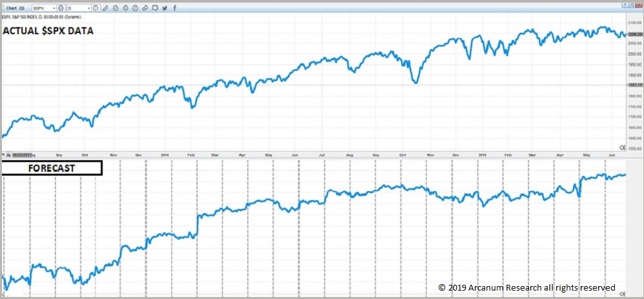Screen dimensions: 644x299
Task: Open the comment note icon
Action: 155,8
